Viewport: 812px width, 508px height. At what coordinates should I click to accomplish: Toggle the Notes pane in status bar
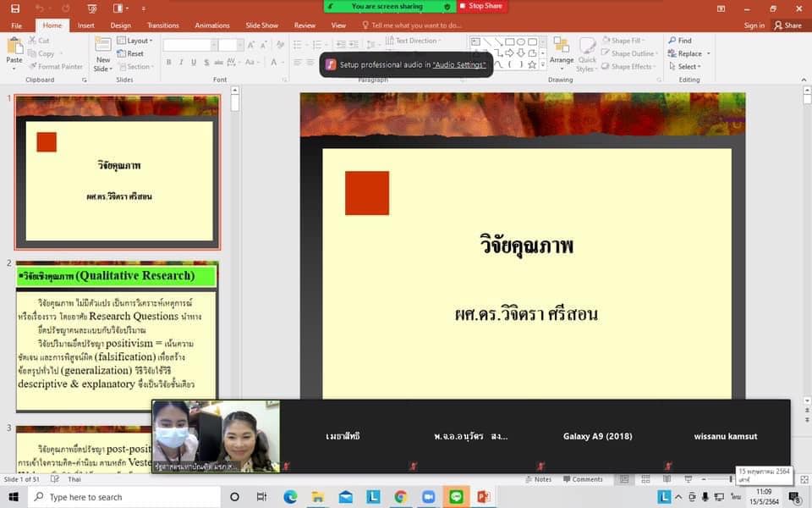pyautogui.click(x=537, y=479)
